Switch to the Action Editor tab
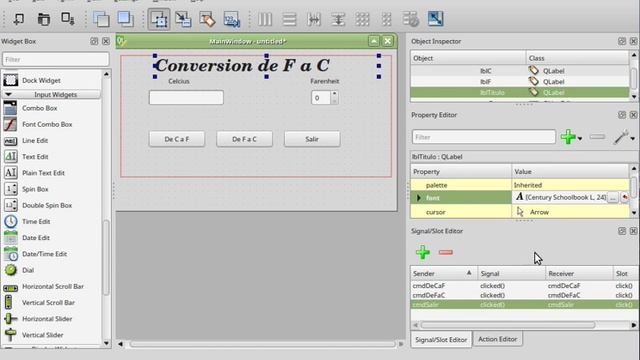This screenshot has width=640, height=360. pyautogui.click(x=497, y=339)
